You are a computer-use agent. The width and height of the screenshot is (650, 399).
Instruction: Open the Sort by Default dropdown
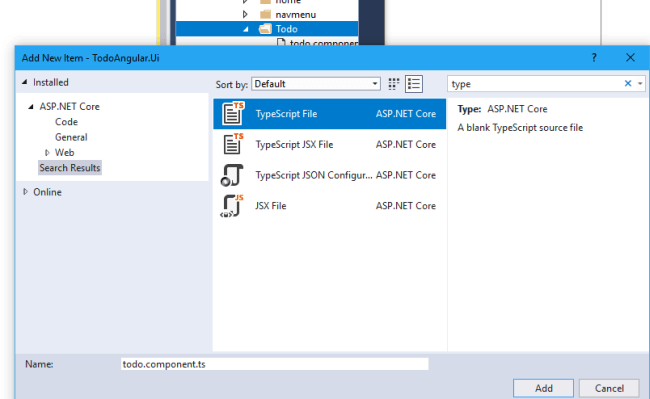click(316, 84)
